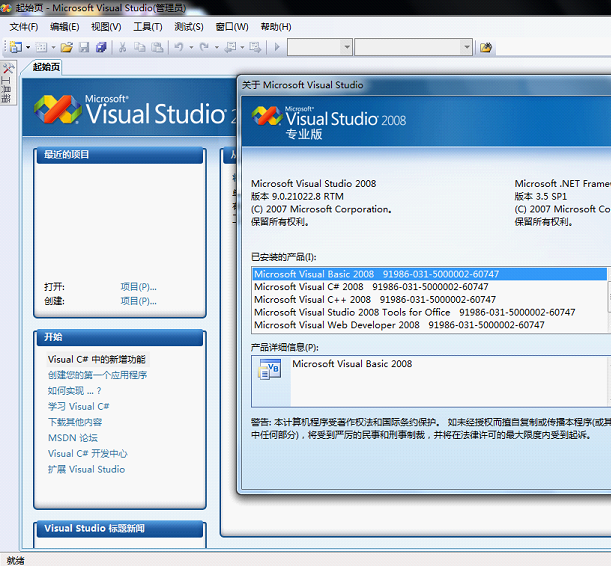Viewport: 611px width, 567px height.
Task: Open the MSDN 论坛 link
Action: [73, 438]
